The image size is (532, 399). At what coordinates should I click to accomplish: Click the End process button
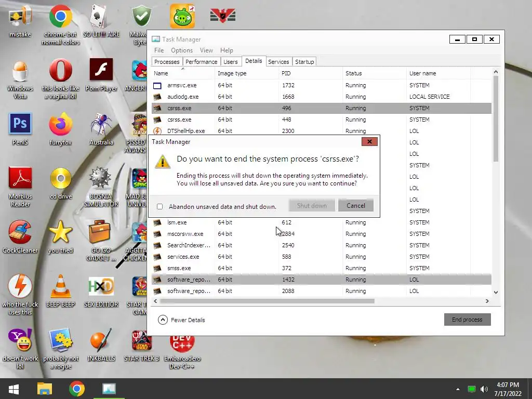467,320
